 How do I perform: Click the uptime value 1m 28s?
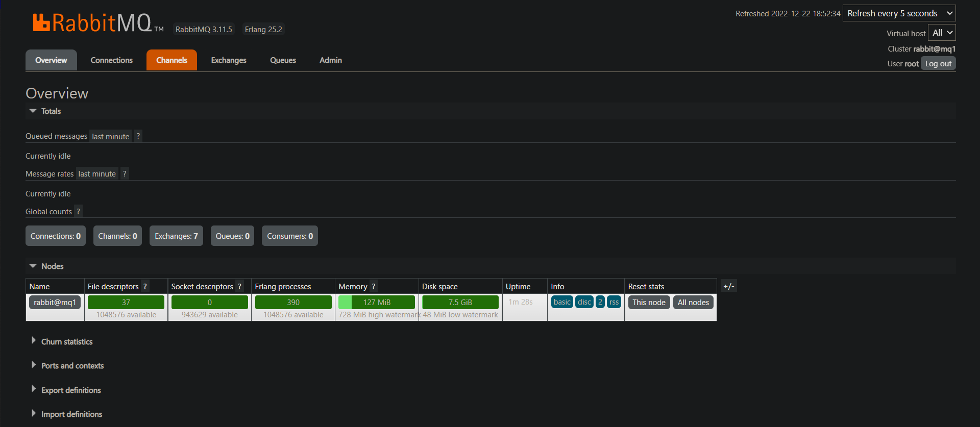pyautogui.click(x=521, y=302)
